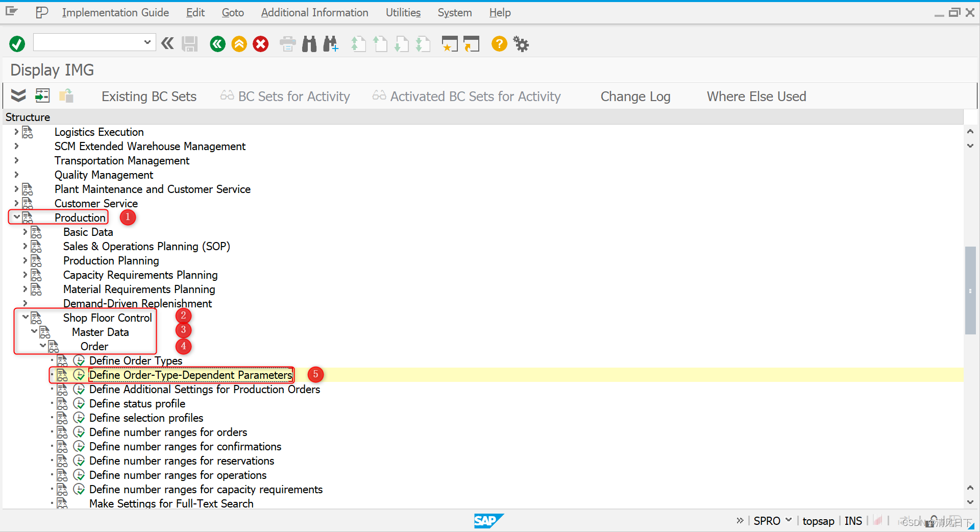Screen dimensions: 980x532
Task: Click the grayed BC Set icon before Existing BC Sets
Action: pos(66,95)
